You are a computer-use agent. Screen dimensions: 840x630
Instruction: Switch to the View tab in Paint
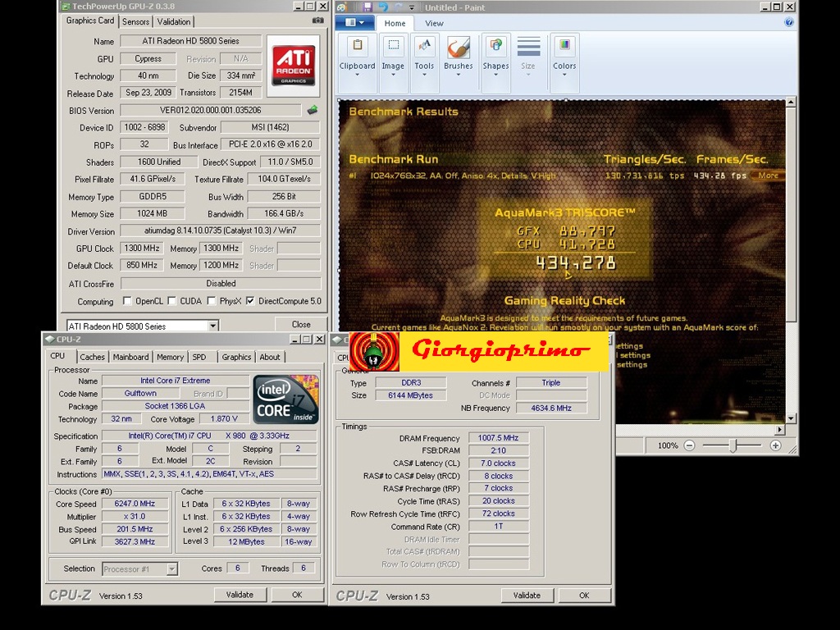[434, 23]
